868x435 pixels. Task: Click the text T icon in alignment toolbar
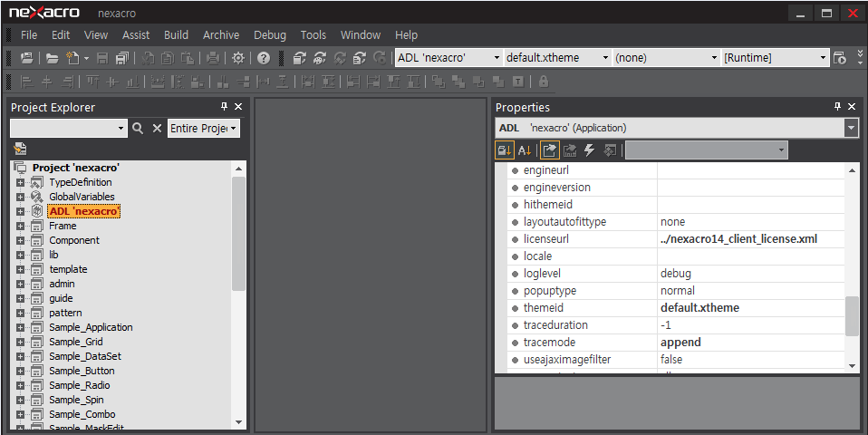pyautogui.click(x=518, y=82)
